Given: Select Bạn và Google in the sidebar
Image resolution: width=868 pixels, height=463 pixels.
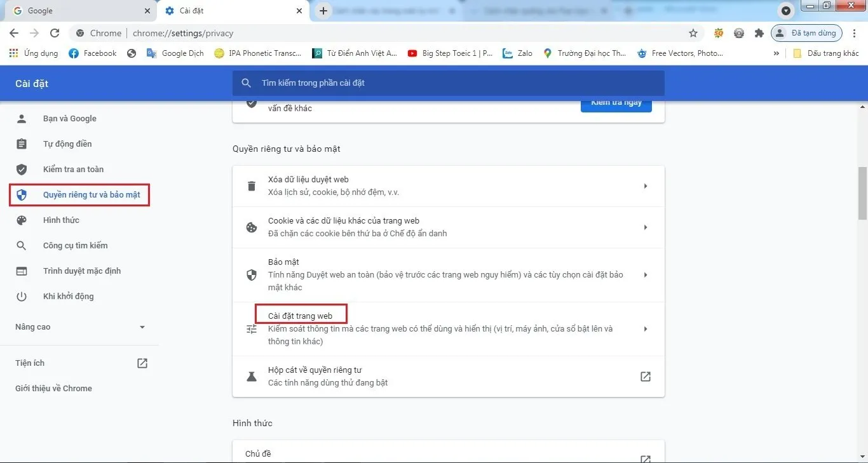Looking at the screenshot, I should 70,119.
